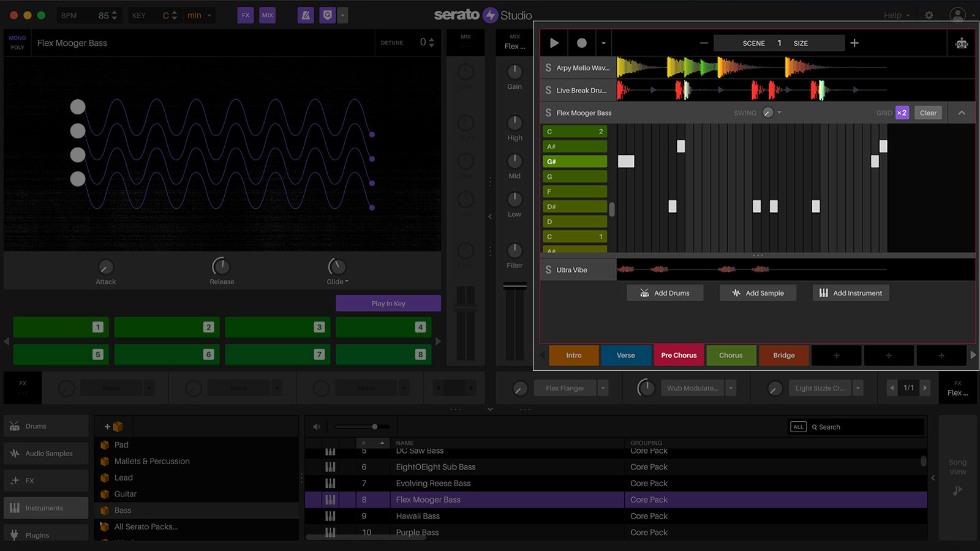Select the Intro scene

pos(574,355)
